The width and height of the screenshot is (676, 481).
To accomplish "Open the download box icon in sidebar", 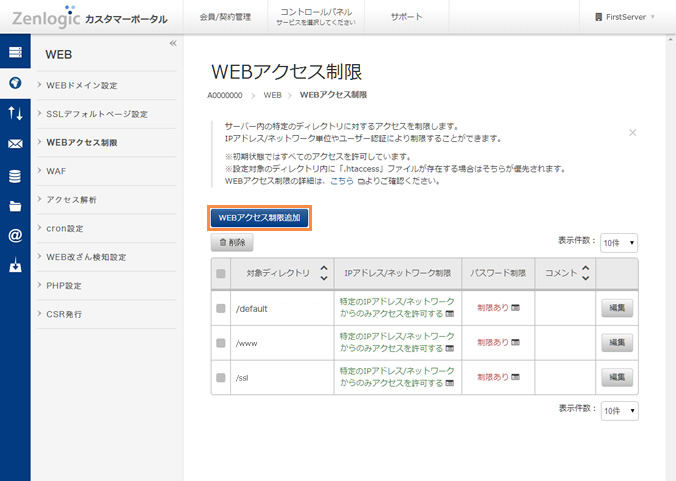I will [15, 265].
